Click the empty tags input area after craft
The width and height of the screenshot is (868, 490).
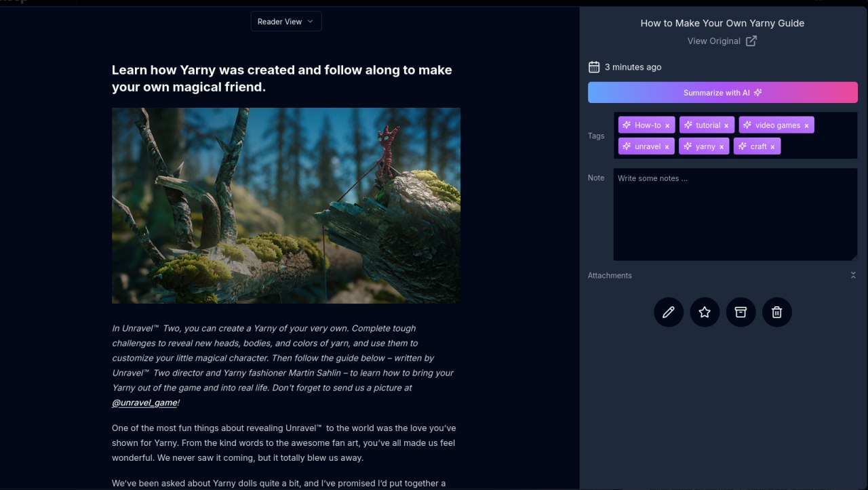point(818,146)
